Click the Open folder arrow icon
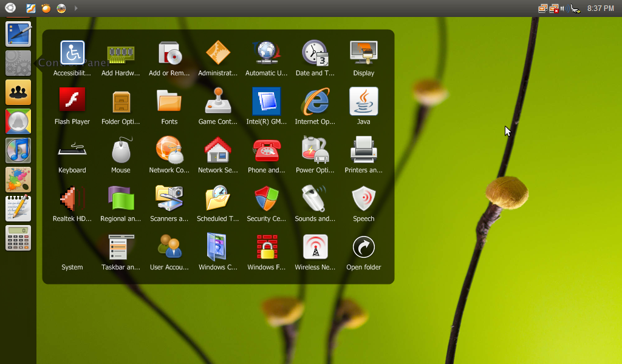 pos(364,247)
